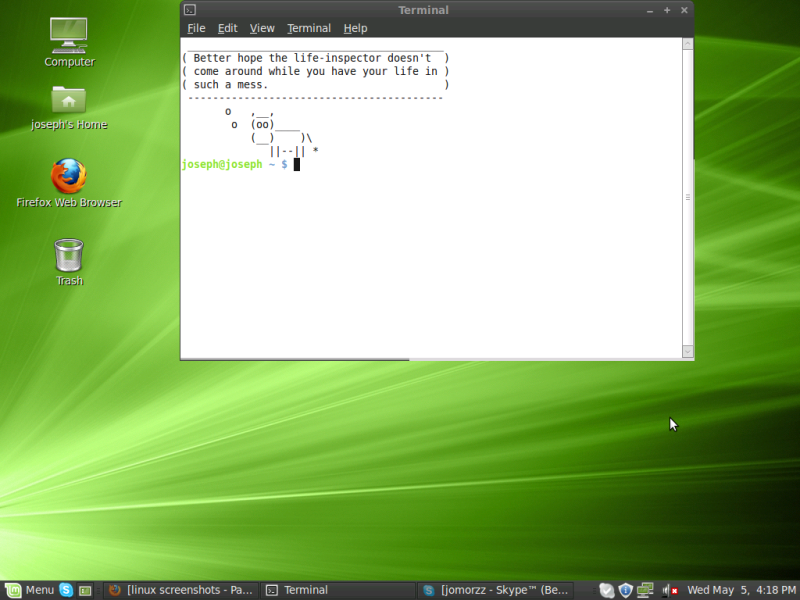Click the Skype status tray icon
This screenshot has width=800, height=600.
pos(606,590)
